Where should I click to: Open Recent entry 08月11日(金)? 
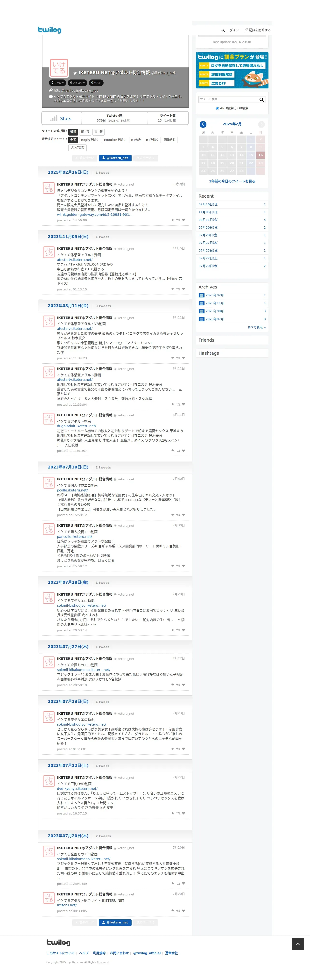coord(208,220)
